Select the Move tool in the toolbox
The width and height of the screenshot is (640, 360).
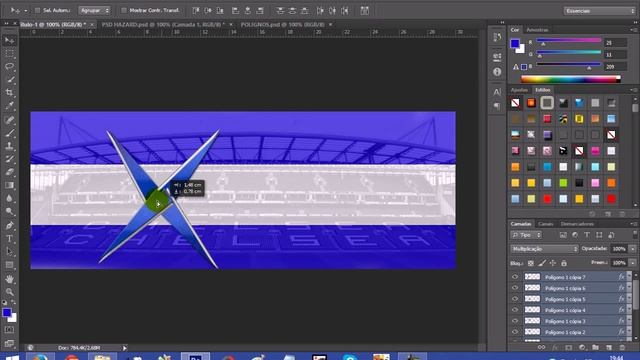9,40
